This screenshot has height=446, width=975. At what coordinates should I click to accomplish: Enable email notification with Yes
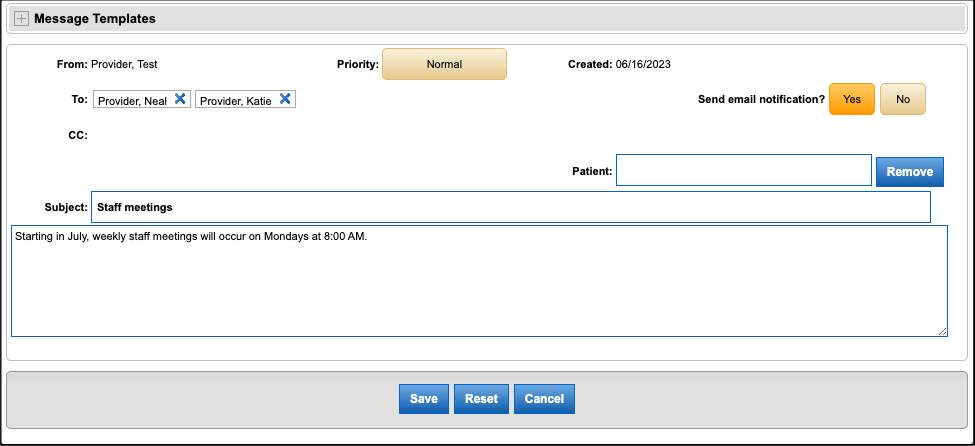tap(852, 99)
